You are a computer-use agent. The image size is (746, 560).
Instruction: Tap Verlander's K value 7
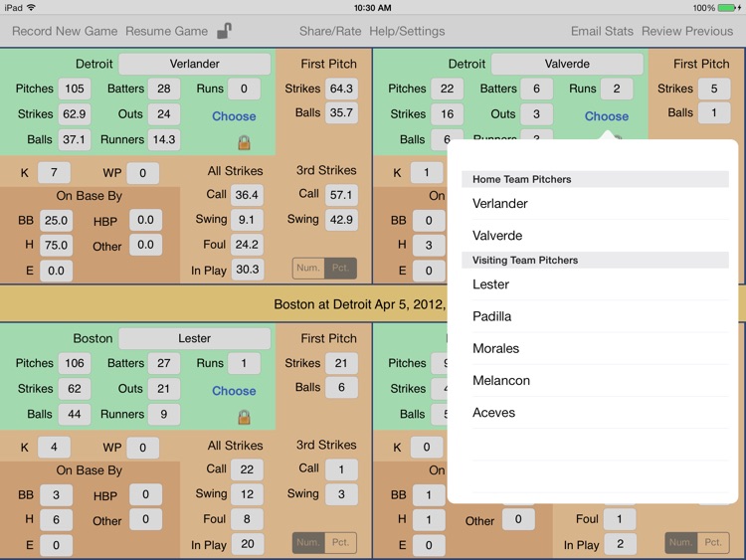[54, 172]
